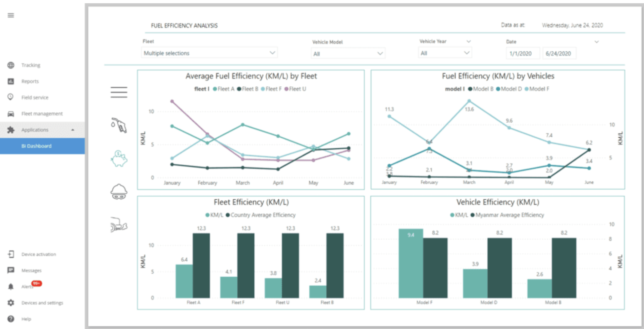Click the Alerts bell icon
This screenshot has height=329, width=644.
click(x=11, y=286)
